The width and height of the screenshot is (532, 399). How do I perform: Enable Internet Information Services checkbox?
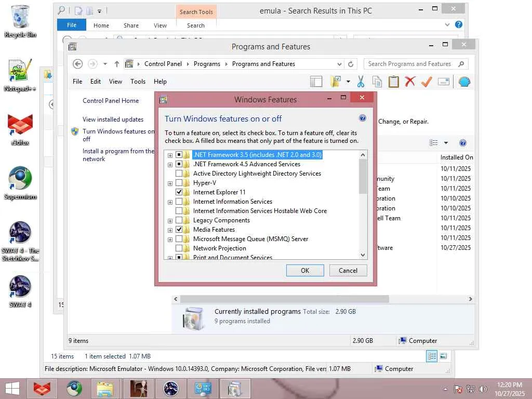[179, 202]
